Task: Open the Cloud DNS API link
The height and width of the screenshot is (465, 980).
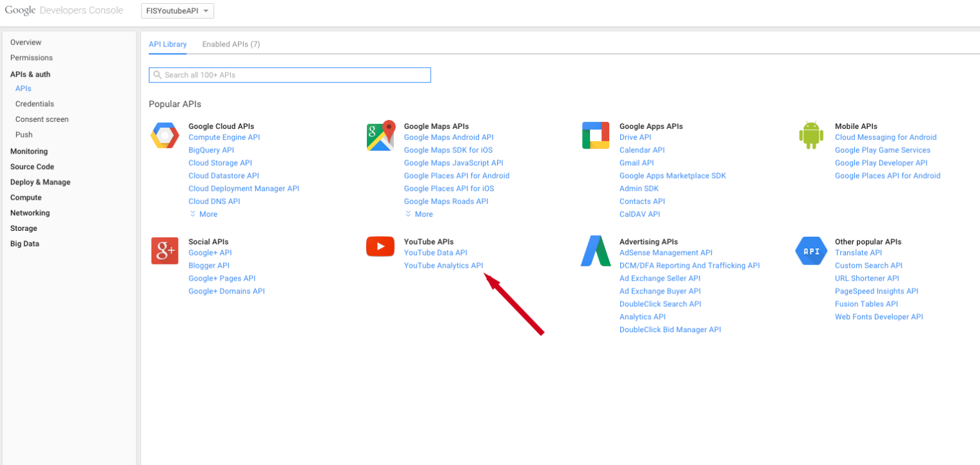Action: point(215,202)
